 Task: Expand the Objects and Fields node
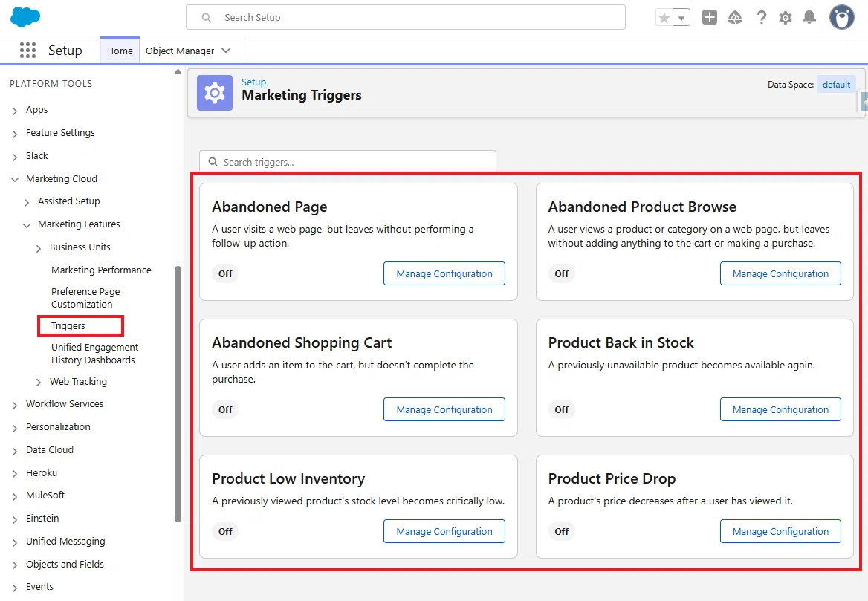pyautogui.click(x=15, y=565)
